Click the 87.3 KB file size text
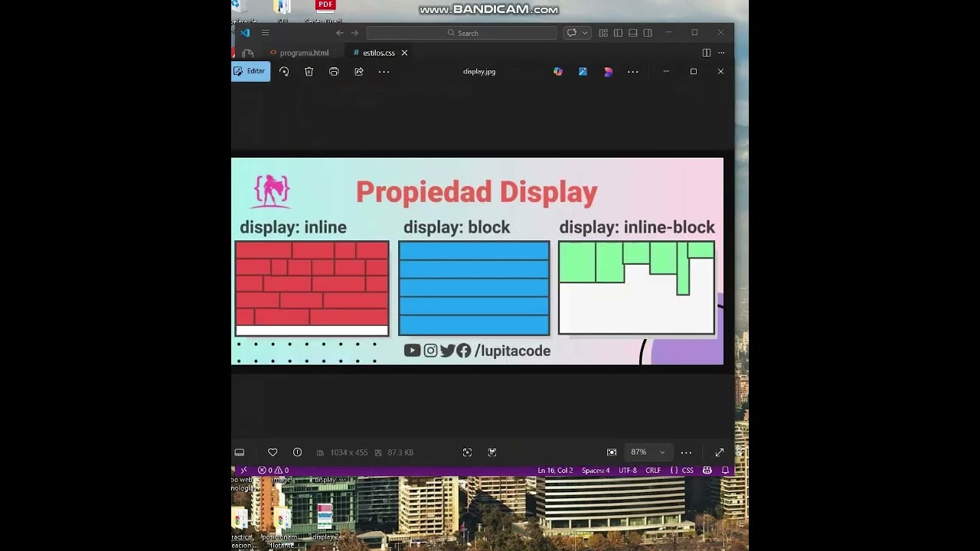Image resolution: width=980 pixels, height=551 pixels. tap(400, 452)
